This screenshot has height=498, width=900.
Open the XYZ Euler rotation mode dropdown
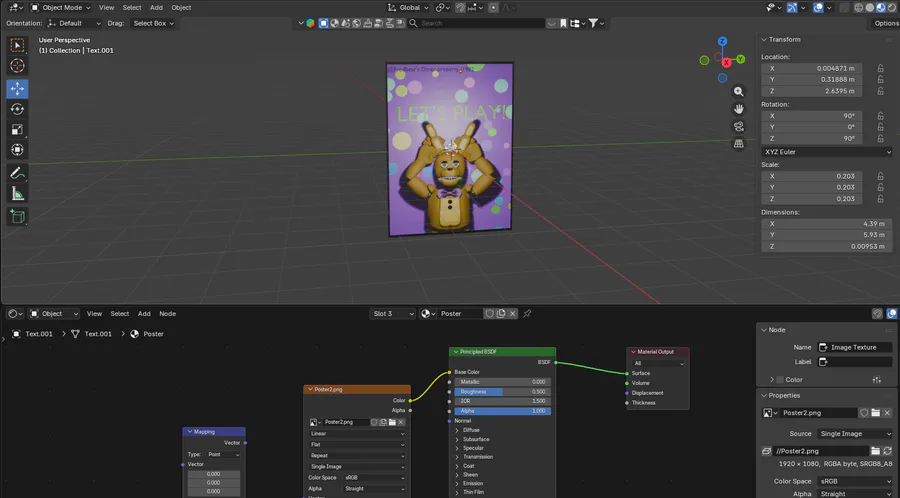827,152
